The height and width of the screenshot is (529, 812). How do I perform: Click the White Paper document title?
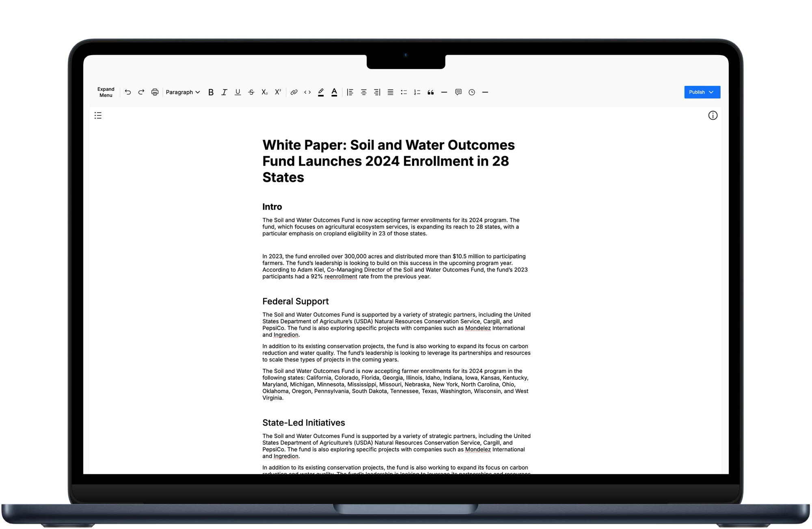click(x=389, y=161)
